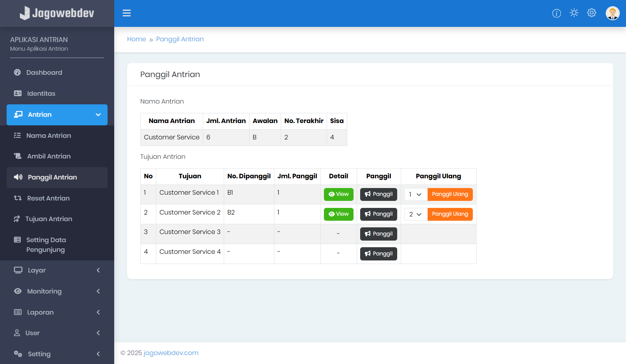Click the Ambil Antrian icon
Viewport: 626px width, 364px height.
(18, 156)
